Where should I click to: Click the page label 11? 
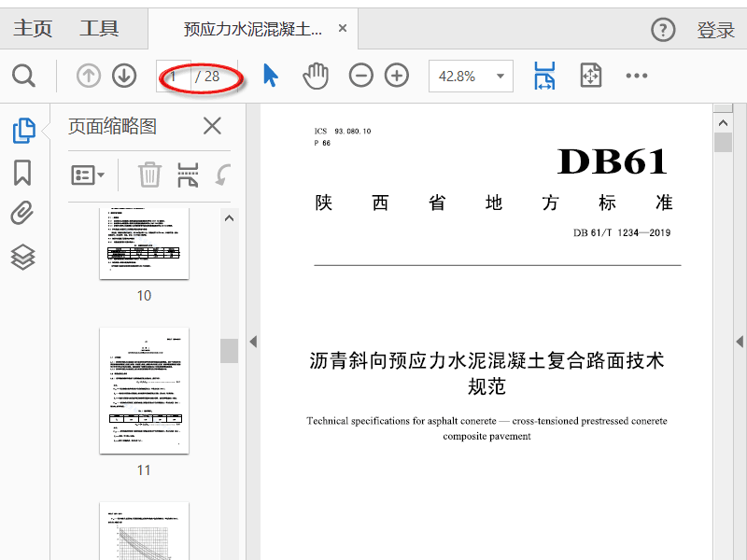144,470
